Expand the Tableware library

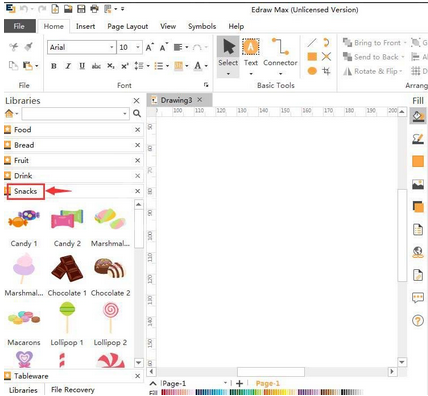pyautogui.click(x=74, y=376)
